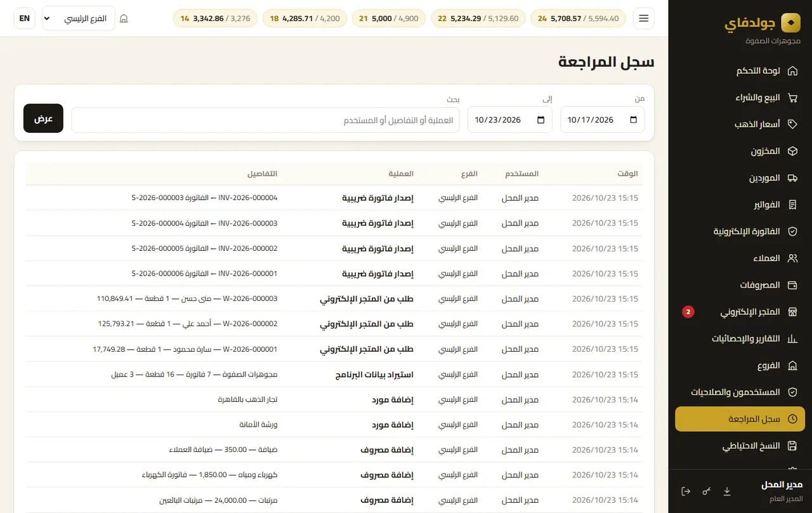Screen dimensions: 812x513
Task: Click the العملية column header
Action: click(x=402, y=174)
